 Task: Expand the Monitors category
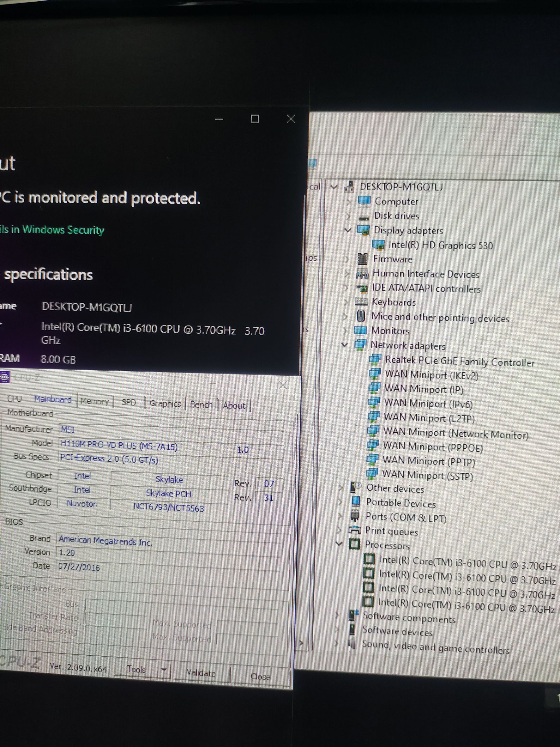345,330
